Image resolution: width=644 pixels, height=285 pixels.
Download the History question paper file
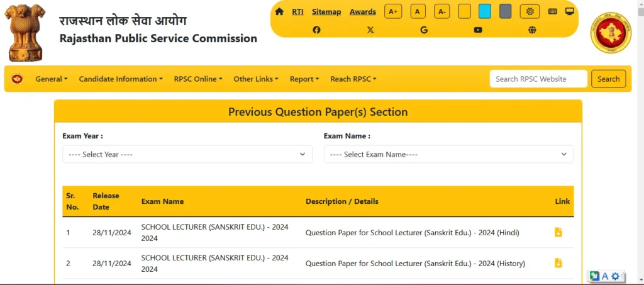pyautogui.click(x=558, y=263)
